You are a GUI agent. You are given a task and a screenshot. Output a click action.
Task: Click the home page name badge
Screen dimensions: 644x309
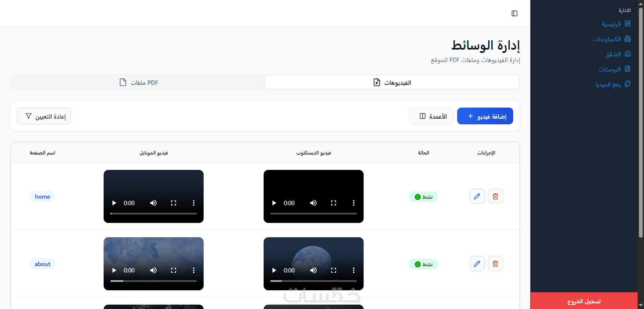point(42,196)
